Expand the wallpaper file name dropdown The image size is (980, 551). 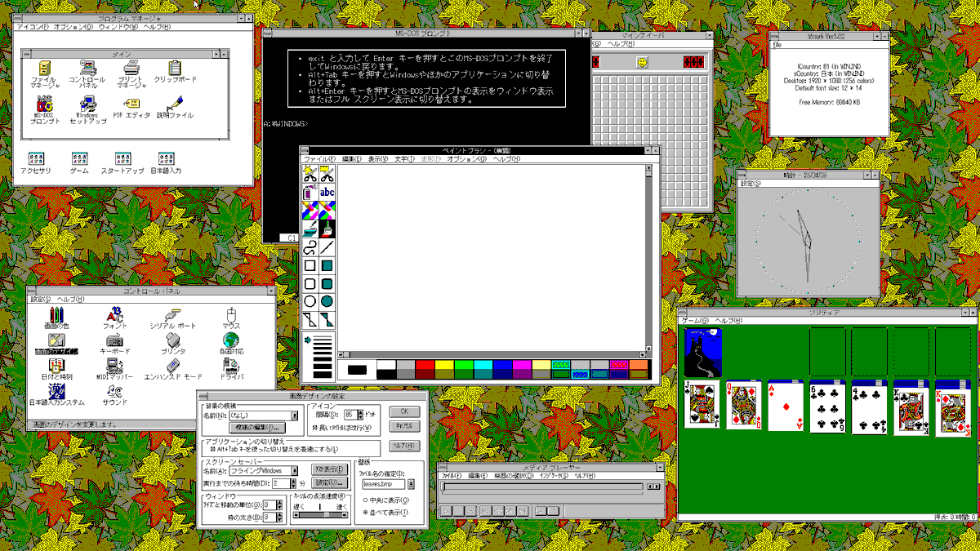point(411,484)
